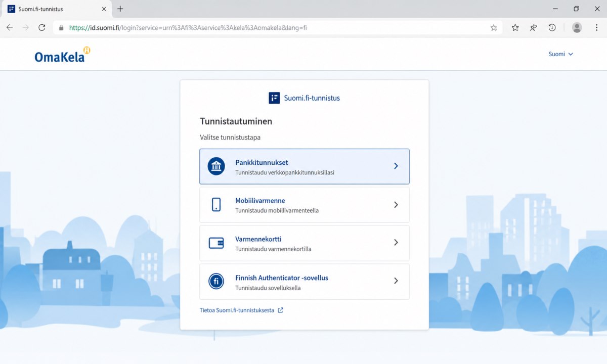Open the Tietoa Suomi.fi-tunnistuksesta link

click(237, 310)
